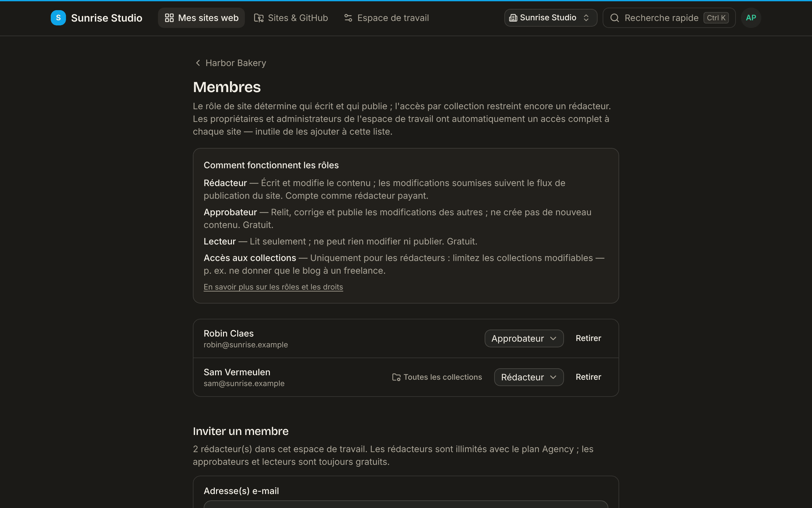
Task: Expand the Sunrise Studio workspace switcher
Action: tap(551, 18)
